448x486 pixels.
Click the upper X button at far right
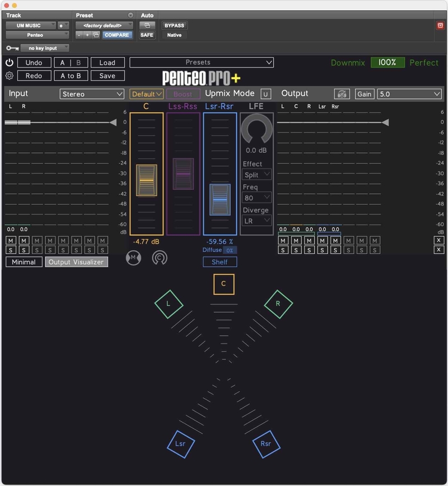pyautogui.click(x=438, y=240)
